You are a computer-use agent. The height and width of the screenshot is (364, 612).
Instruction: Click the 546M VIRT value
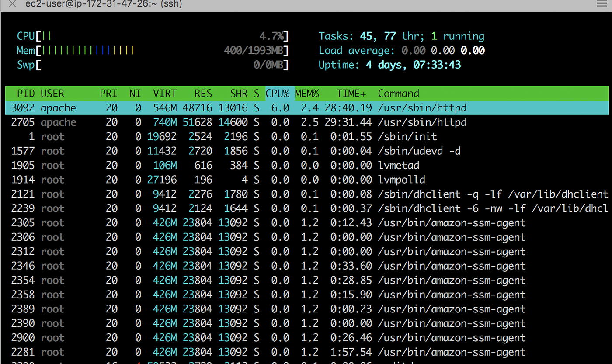tap(165, 108)
